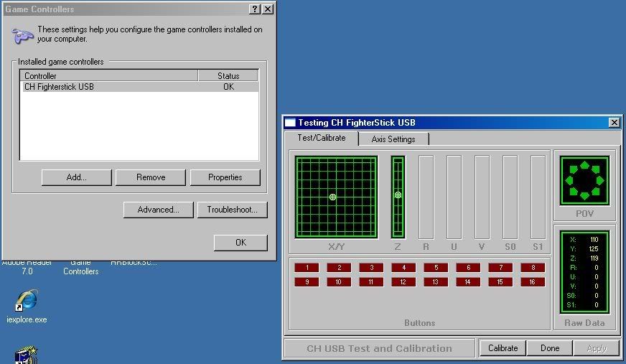The height and width of the screenshot is (364, 626).
Task: Click the U axis bar
Action: [x=454, y=197]
